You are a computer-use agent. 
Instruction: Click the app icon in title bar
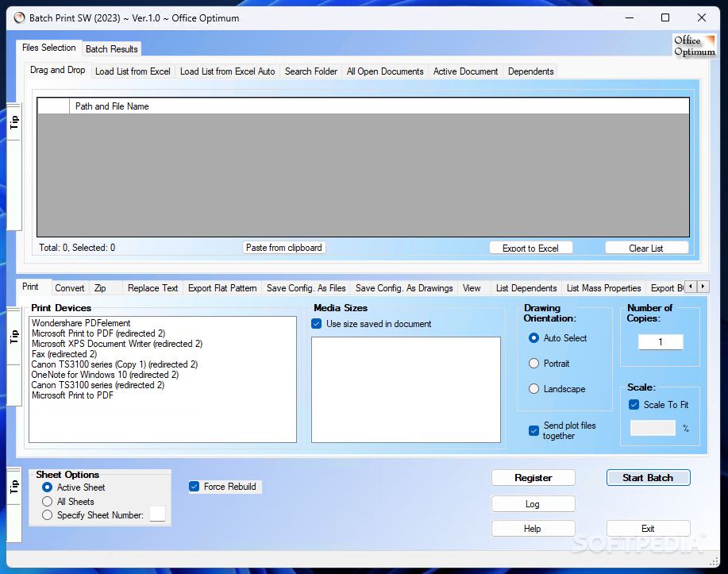click(x=19, y=18)
